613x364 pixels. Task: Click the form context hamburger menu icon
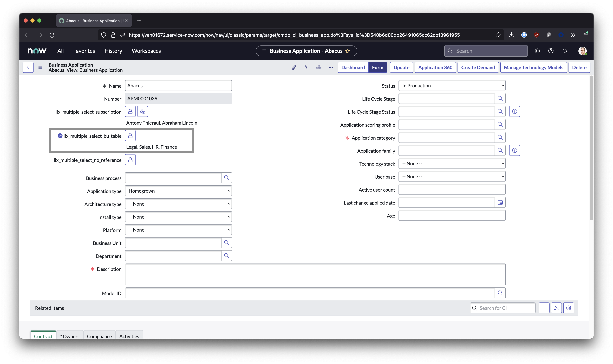tap(40, 68)
